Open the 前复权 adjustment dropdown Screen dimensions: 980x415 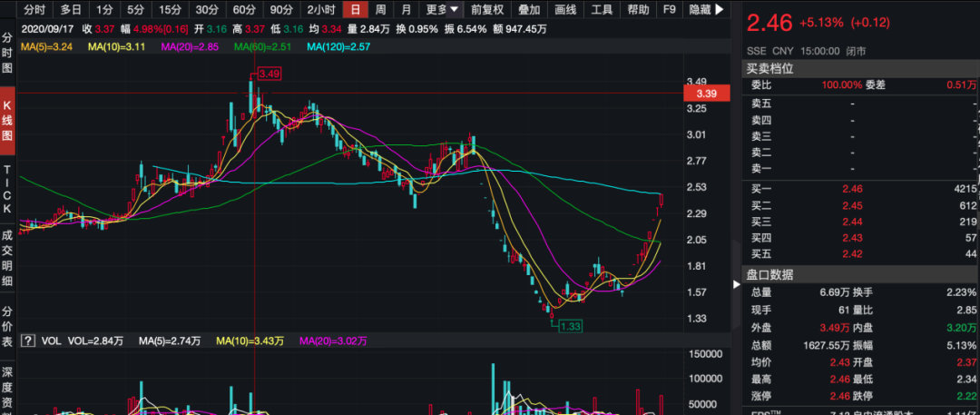click(x=487, y=10)
